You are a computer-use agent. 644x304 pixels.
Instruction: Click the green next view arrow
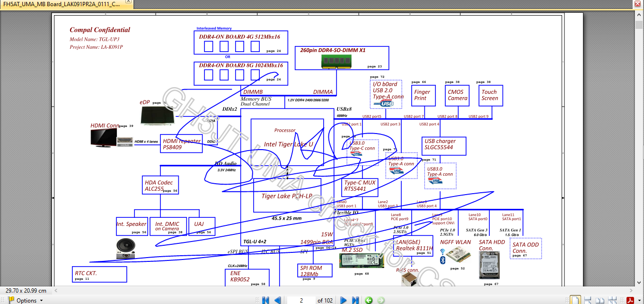(x=381, y=300)
